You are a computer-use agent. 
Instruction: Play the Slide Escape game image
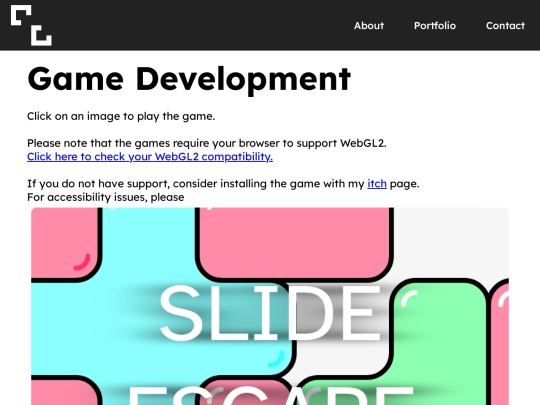click(270, 306)
